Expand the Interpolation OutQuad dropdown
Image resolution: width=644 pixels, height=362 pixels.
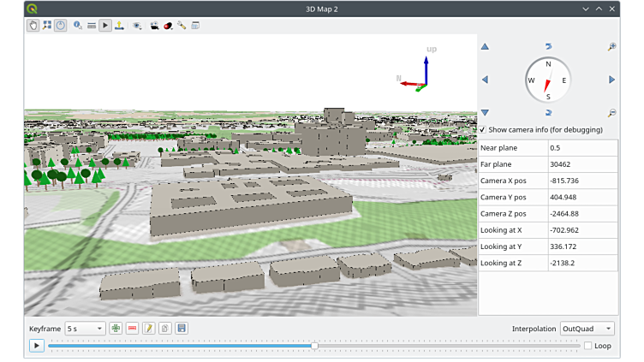click(x=587, y=329)
